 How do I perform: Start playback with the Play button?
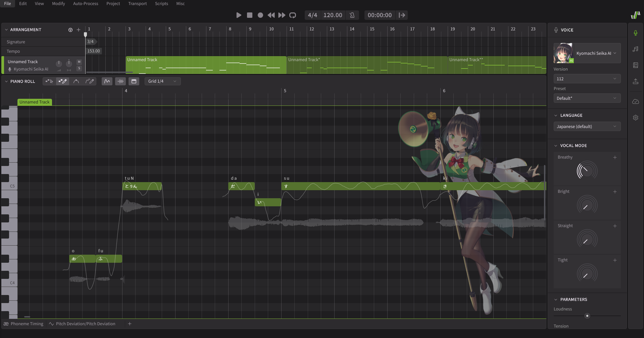(x=239, y=15)
